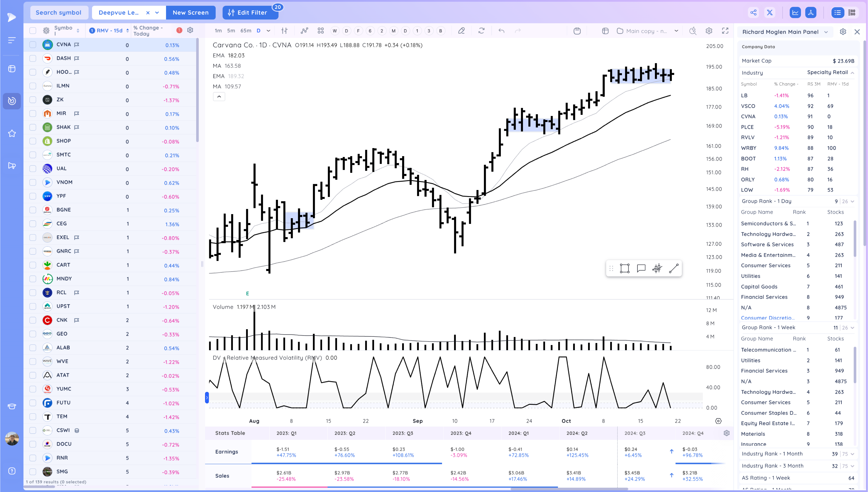Open the comment annotation tool
The height and width of the screenshot is (492, 868).
pyautogui.click(x=641, y=268)
